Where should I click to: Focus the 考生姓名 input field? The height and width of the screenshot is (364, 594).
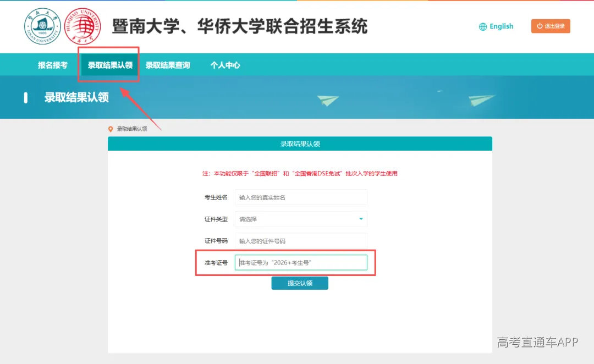click(x=301, y=197)
